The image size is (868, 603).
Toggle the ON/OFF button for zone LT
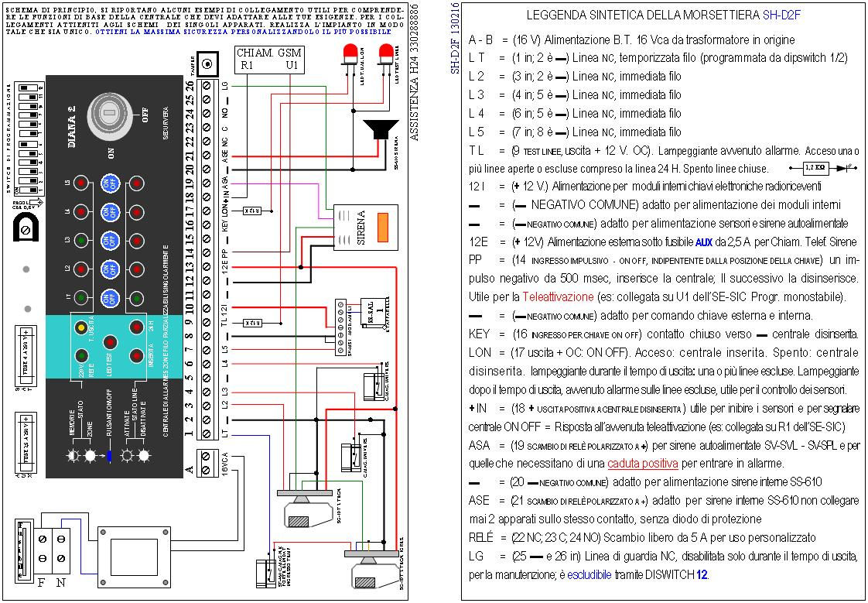tap(110, 299)
